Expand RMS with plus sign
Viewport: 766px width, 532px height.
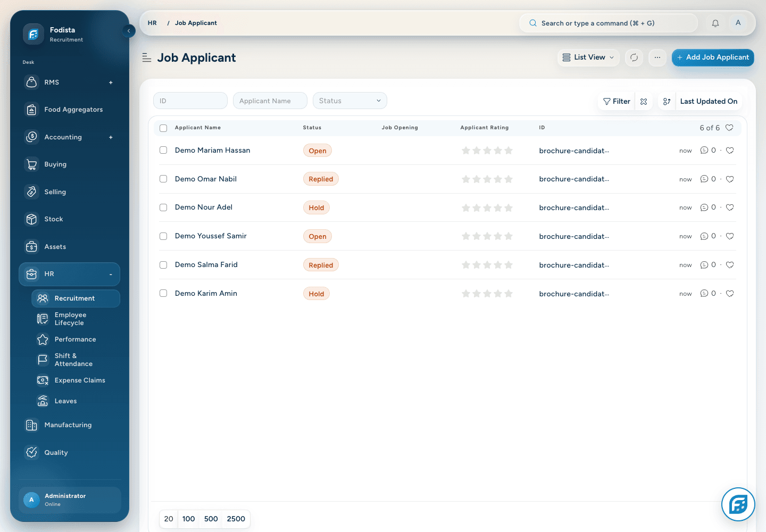[x=111, y=82]
